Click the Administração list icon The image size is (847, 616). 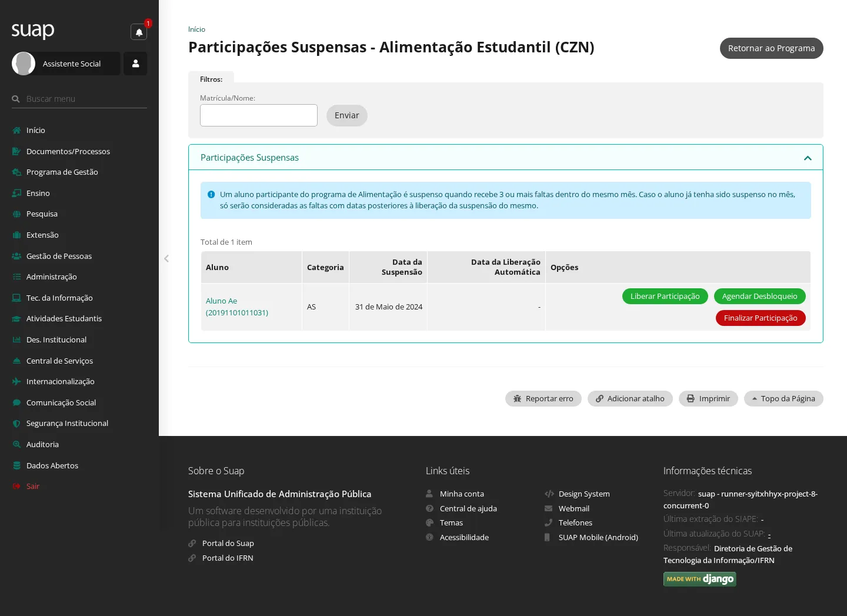coord(16,277)
